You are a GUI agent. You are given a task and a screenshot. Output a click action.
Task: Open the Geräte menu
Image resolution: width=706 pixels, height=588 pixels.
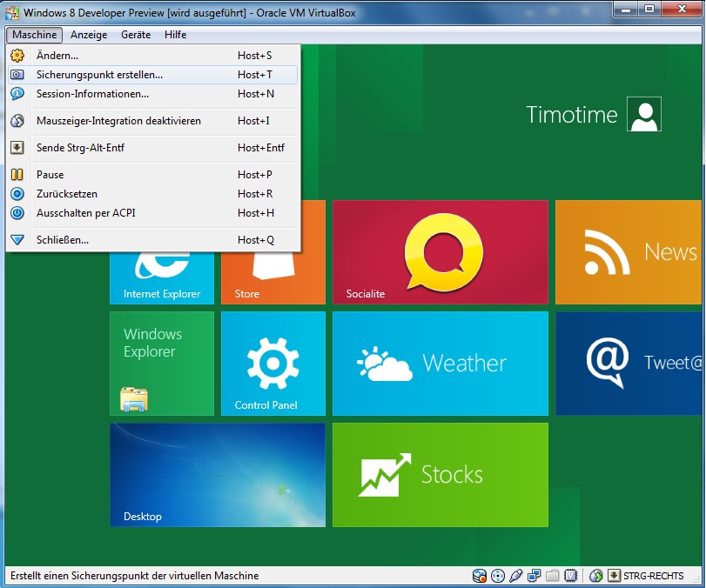[x=136, y=35]
